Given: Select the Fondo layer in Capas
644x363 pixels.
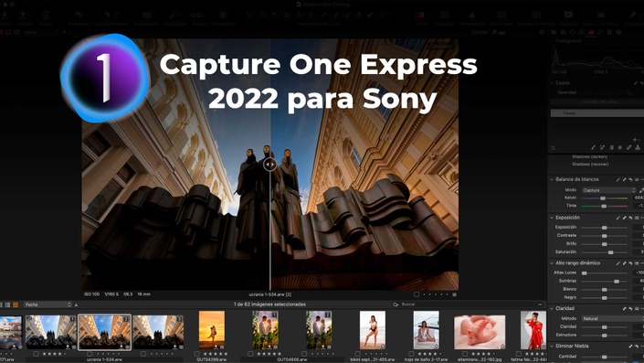Looking at the screenshot, I should pos(597,113).
